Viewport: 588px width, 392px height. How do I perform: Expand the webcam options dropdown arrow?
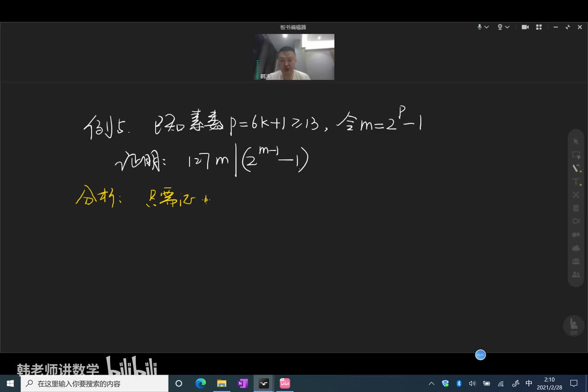[507, 27]
